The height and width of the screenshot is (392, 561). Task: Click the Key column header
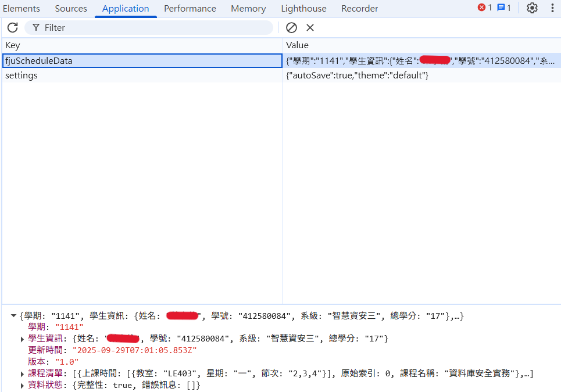click(x=142, y=45)
